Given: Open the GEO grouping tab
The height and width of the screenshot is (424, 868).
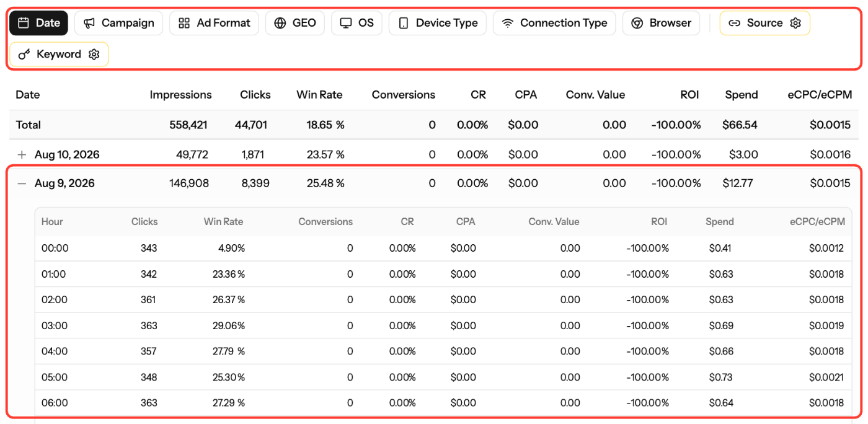Looking at the screenshot, I should [x=295, y=23].
